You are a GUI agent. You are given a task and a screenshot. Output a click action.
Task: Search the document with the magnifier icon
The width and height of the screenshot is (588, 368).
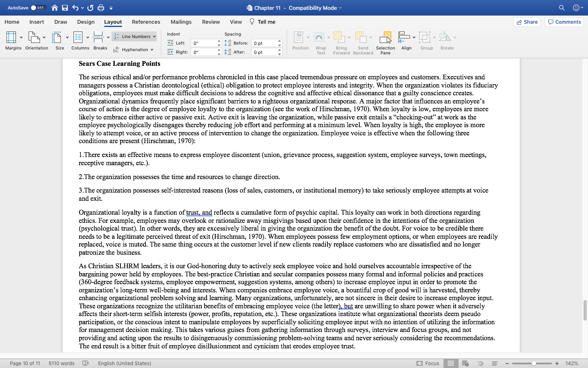[x=562, y=8]
